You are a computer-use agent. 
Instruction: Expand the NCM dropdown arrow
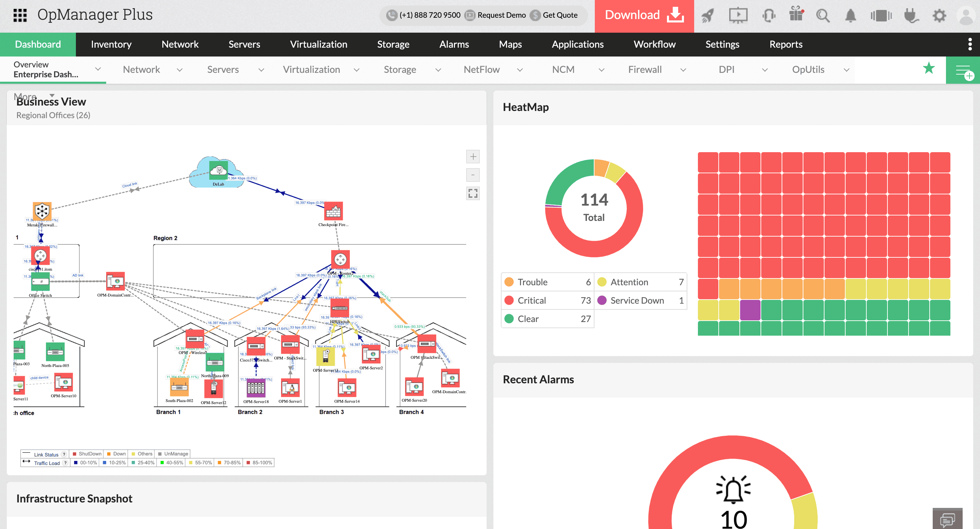602,70
